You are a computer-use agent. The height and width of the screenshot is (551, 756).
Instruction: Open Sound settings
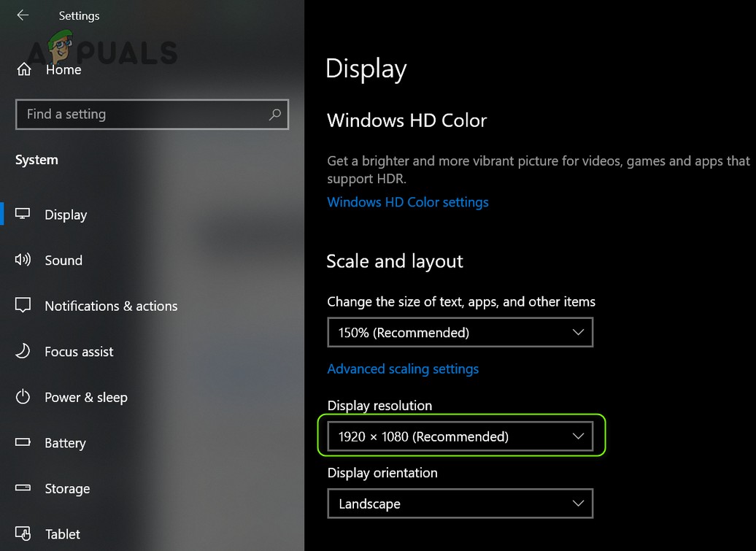(63, 261)
